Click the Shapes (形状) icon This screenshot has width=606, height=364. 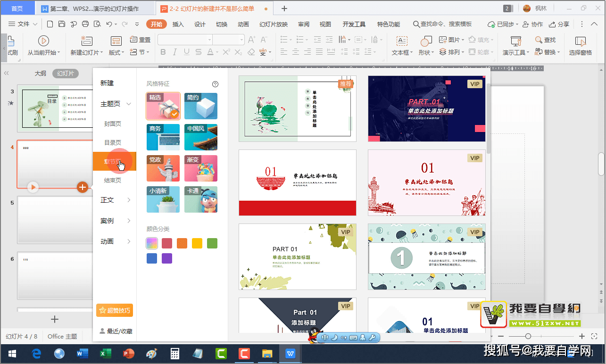point(426,41)
